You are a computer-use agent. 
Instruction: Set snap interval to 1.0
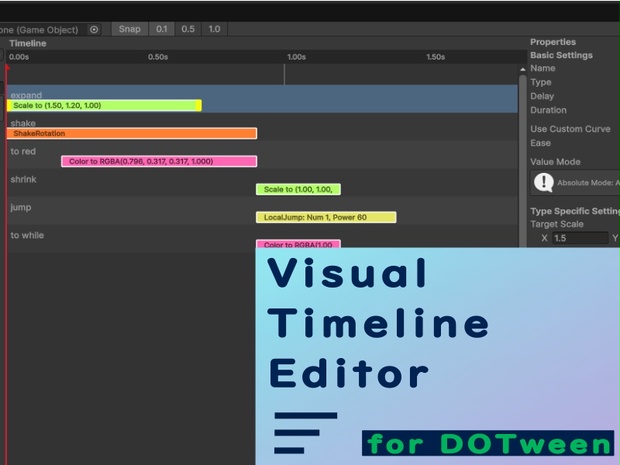(214, 29)
